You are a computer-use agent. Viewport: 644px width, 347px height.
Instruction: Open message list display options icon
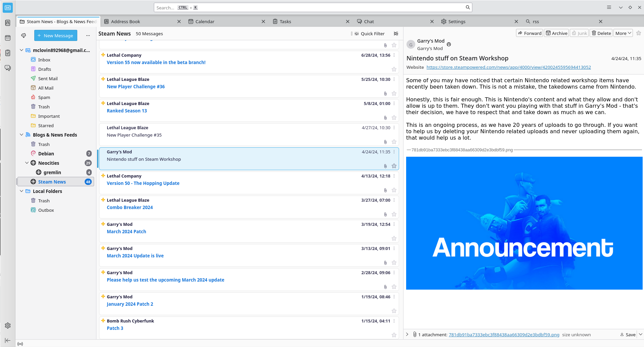(396, 34)
